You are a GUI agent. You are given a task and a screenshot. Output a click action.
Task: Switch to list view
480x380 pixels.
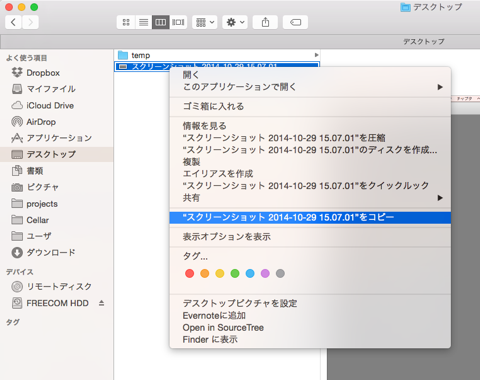(144, 22)
